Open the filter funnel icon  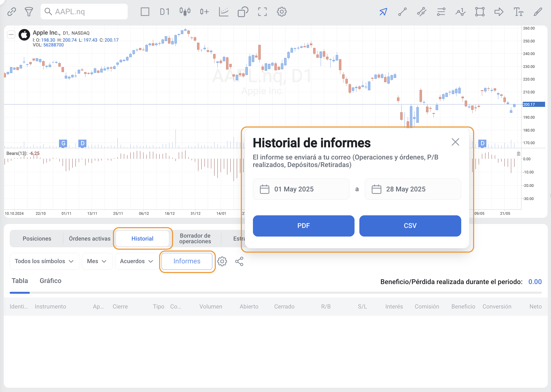pyautogui.click(x=29, y=12)
